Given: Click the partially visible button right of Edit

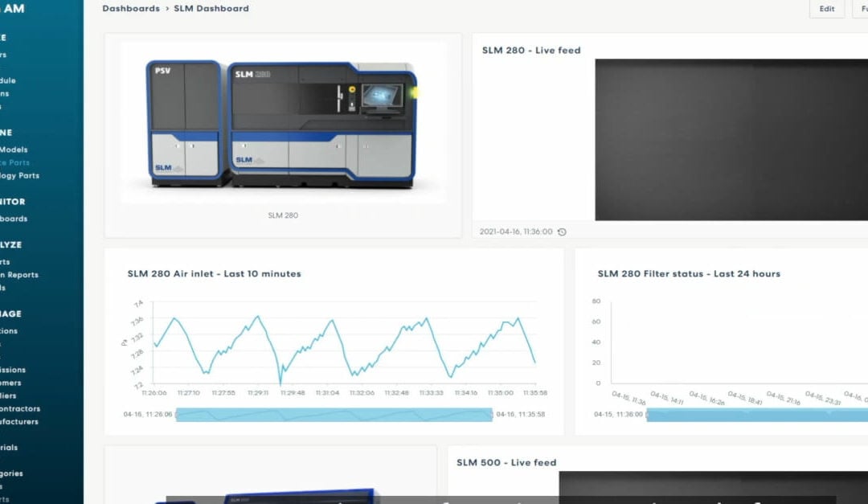Looking at the screenshot, I should (862, 9).
